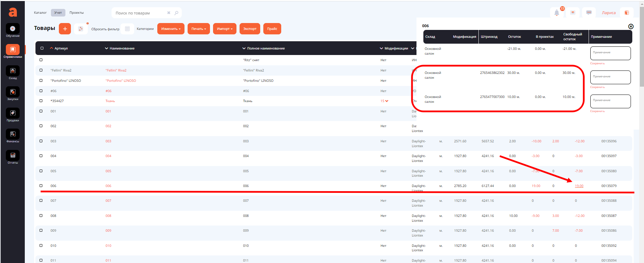Screen dimensions: 644x263
Task: Tick the select-all checkbox in table header
Action: [x=42, y=48]
